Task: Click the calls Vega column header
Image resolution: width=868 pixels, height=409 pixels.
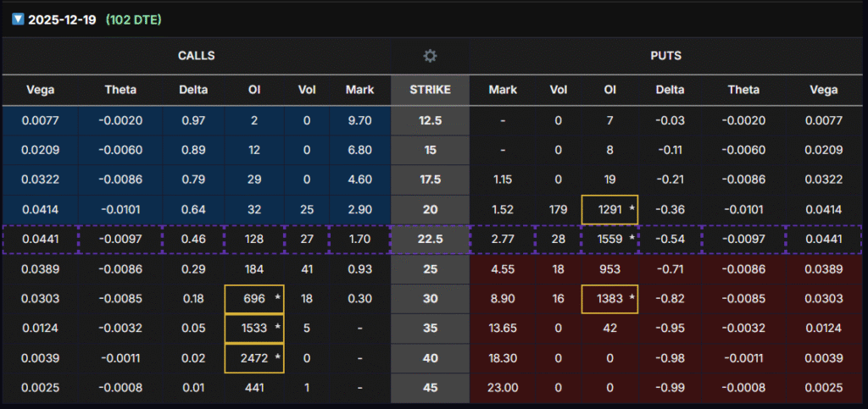Action: click(x=40, y=90)
